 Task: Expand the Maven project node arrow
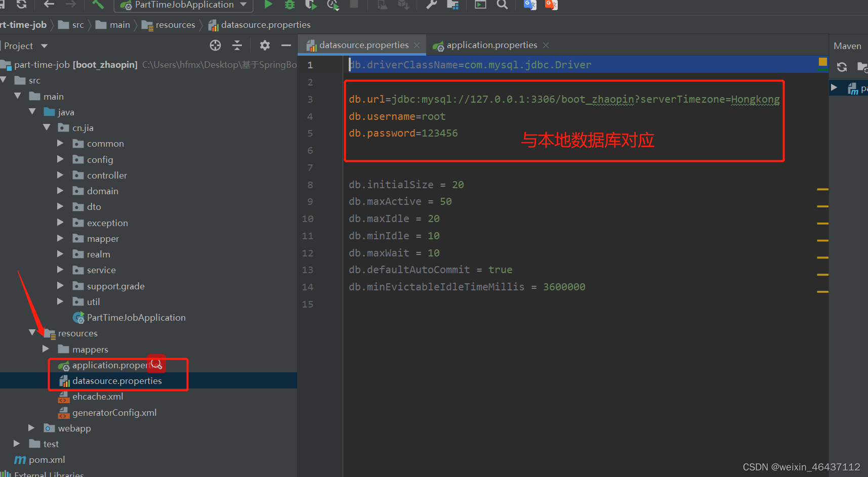pos(834,88)
